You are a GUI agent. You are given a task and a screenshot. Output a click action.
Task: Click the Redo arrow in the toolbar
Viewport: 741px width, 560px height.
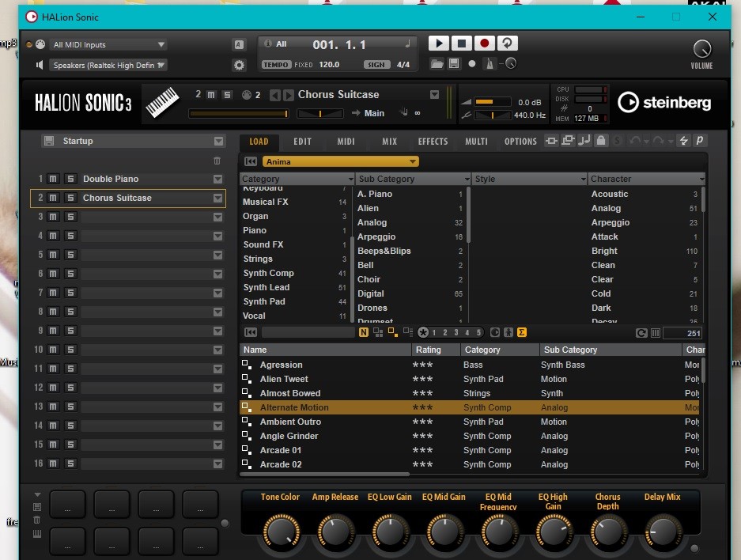click(658, 140)
